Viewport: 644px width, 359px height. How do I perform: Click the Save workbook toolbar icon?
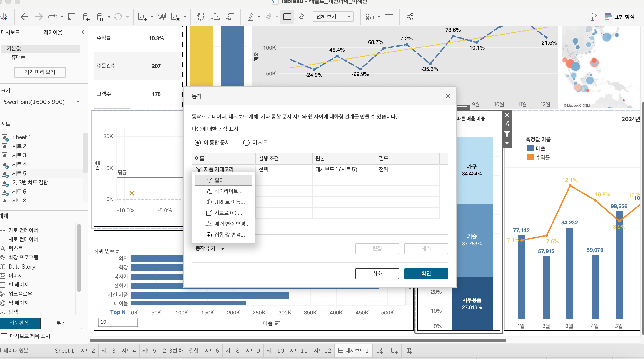pyautogui.click(x=72, y=17)
